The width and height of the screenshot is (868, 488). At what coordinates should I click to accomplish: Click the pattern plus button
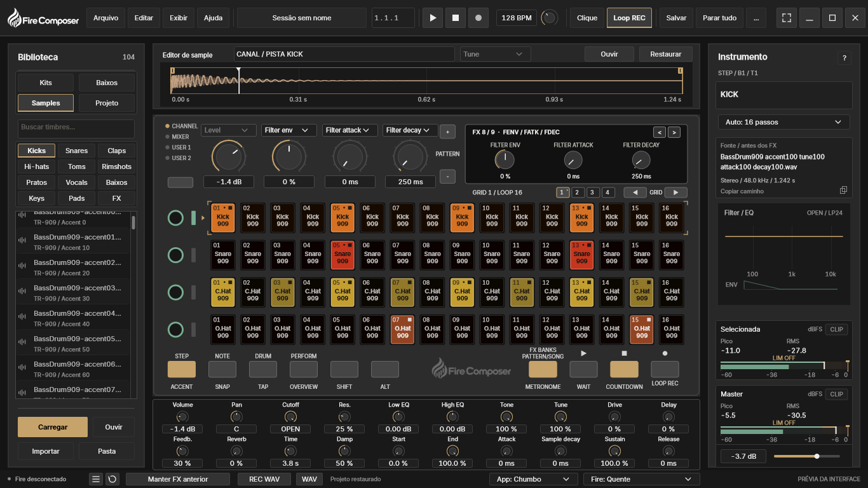click(x=447, y=132)
